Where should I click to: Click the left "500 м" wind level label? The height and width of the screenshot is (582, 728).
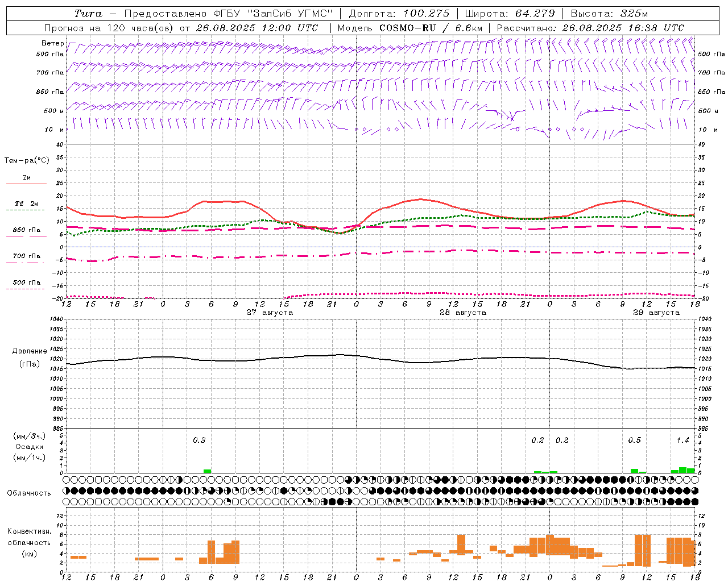point(54,111)
